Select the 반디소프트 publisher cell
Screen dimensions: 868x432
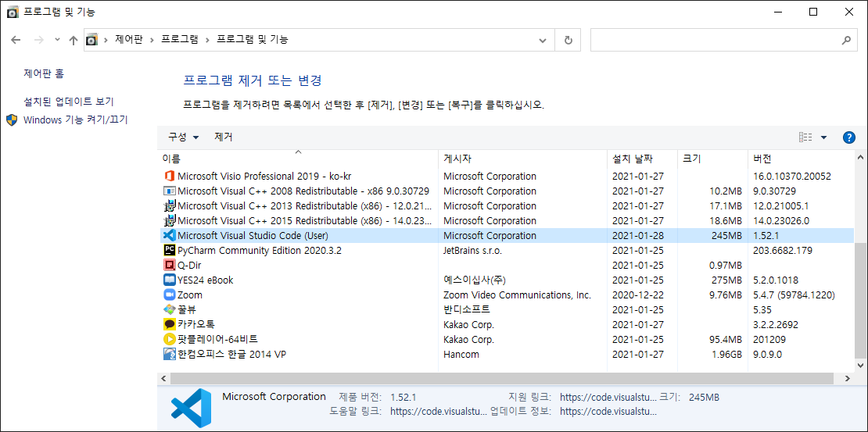point(467,310)
